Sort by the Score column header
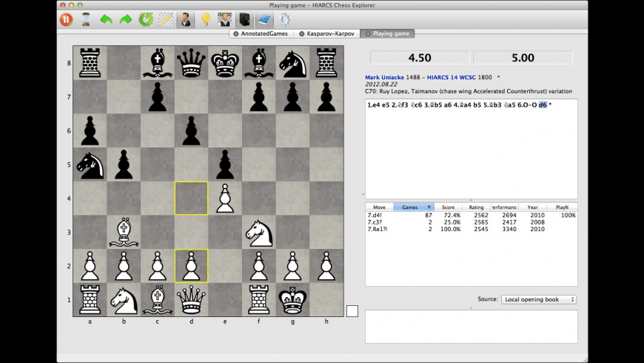This screenshot has height=363, width=644. [x=448, y=207]
